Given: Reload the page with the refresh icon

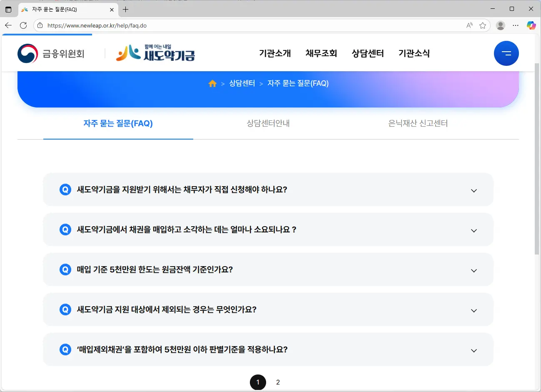Looking at the screenshot, I should coord(23,25).
